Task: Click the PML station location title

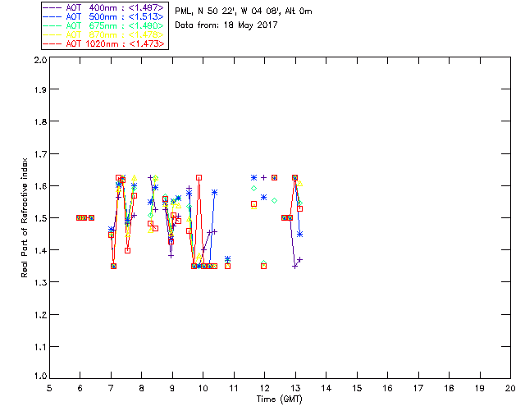Action: coord(244,11)
